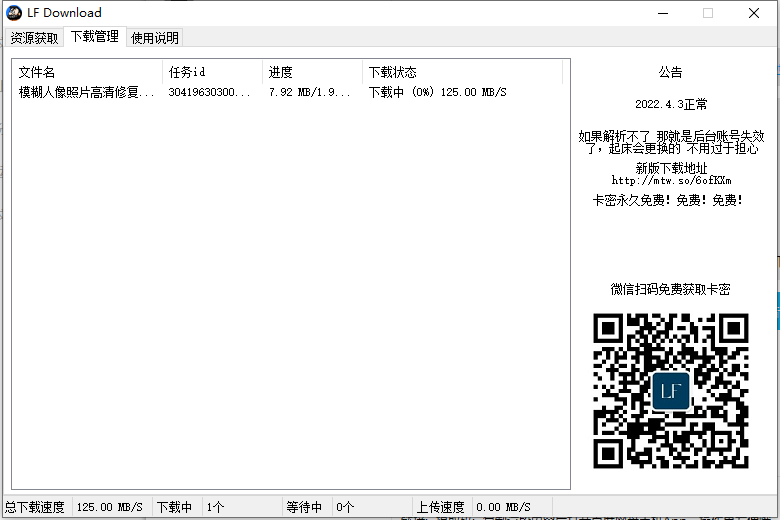Image resolution: width=780 pixels, height=520 pixels.
Task: Click the LF Download app icon in title bar
Action: tap(15, 13)
